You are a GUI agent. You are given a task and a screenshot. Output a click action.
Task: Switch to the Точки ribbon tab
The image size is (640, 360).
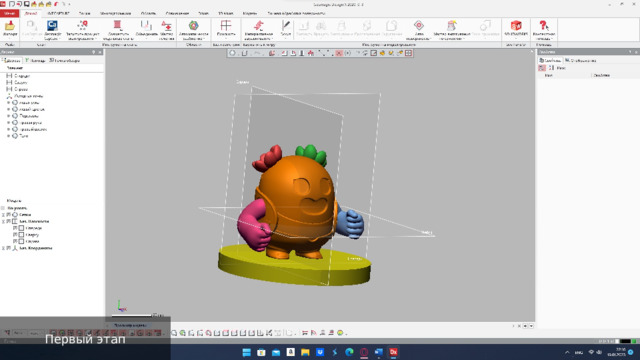point(84,13)
